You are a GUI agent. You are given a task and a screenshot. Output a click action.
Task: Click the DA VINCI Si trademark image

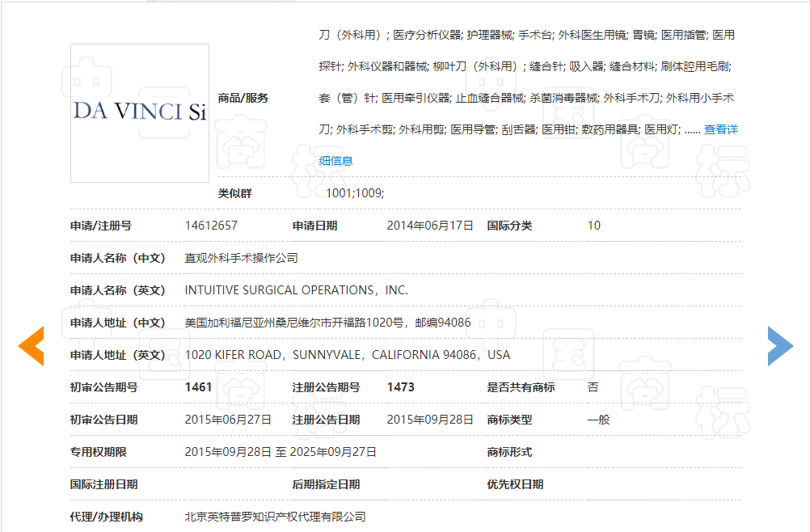[140, 113]
